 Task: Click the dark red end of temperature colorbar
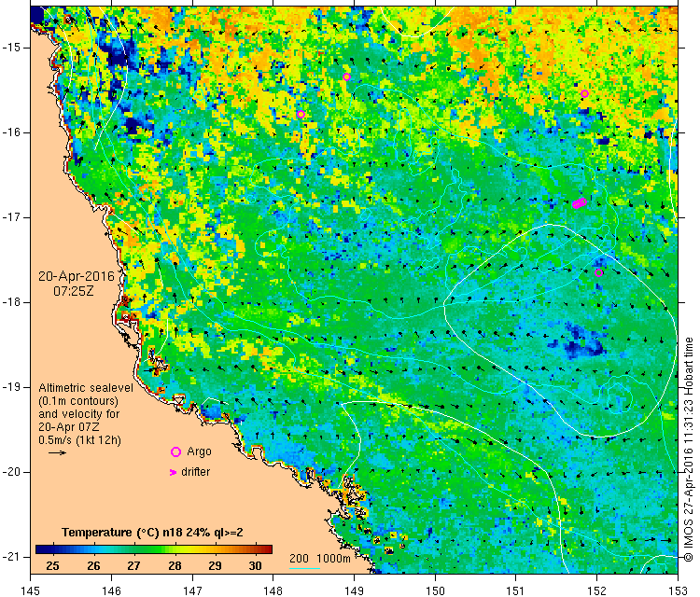tap(267, 549)
